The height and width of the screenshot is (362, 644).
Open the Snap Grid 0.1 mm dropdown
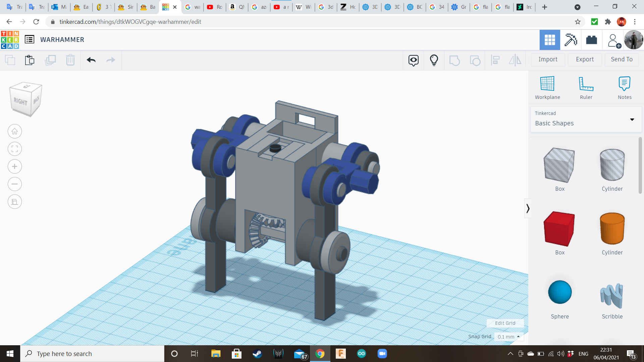click(x=508, y=337)
